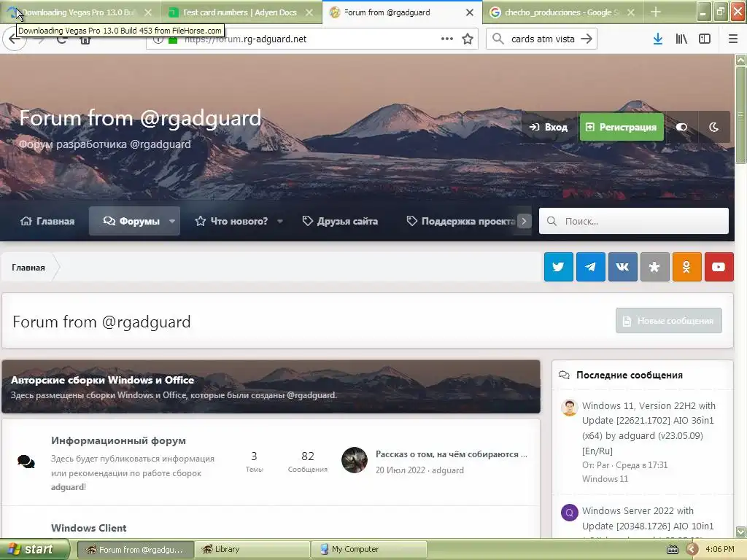Click the taskbar clock showing 4:06 PM
Screen dimensions: 747x560
(x=719, y=550)
